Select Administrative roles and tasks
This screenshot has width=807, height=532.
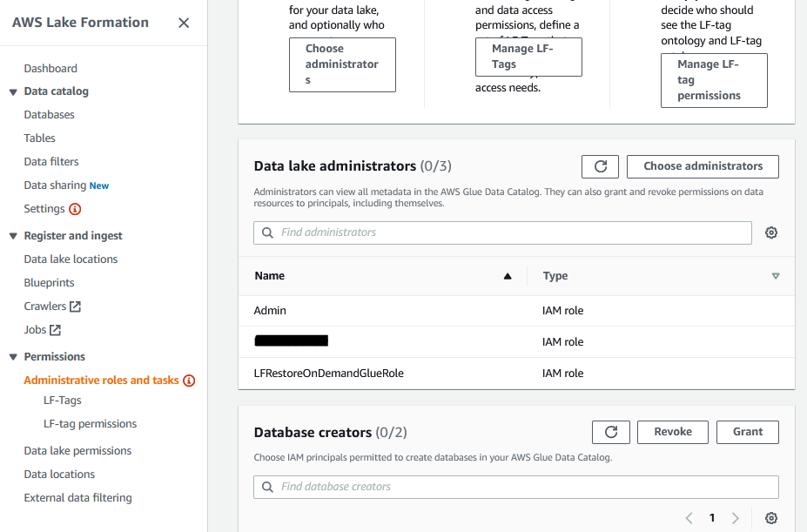point(101,380)
